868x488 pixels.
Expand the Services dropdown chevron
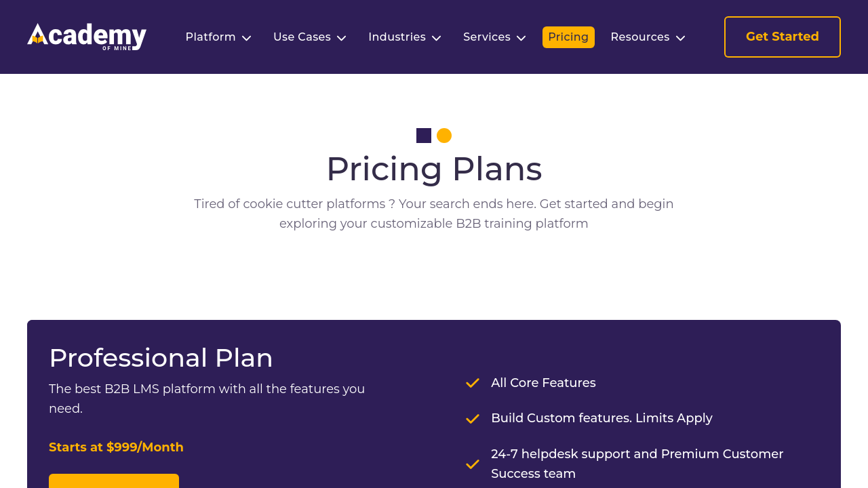(521, 38)
